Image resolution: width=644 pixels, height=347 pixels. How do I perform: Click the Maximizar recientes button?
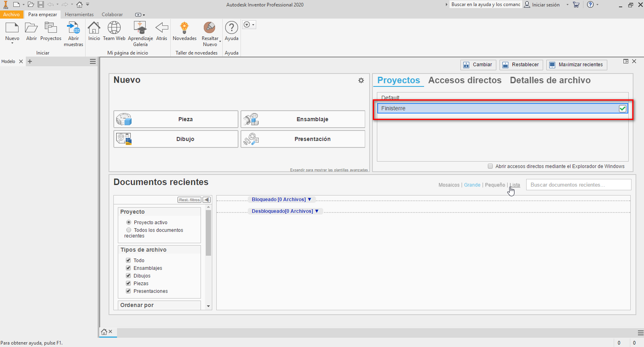tap(576, 65)
